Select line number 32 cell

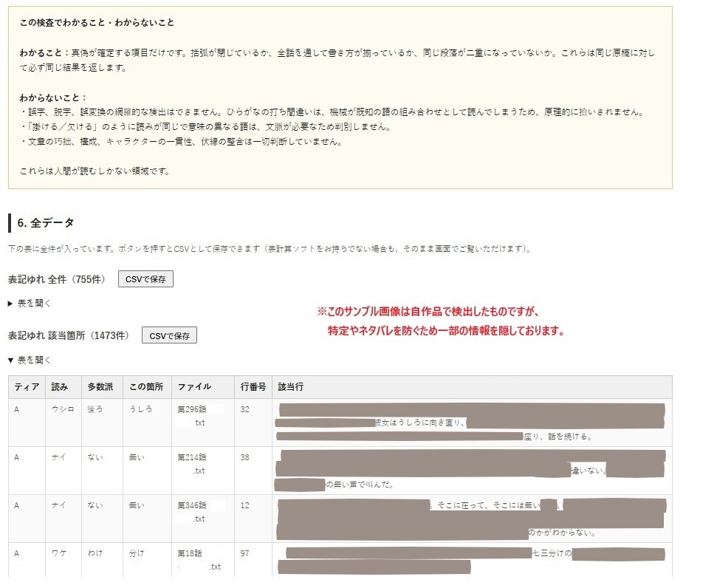(x=253, y=423)
